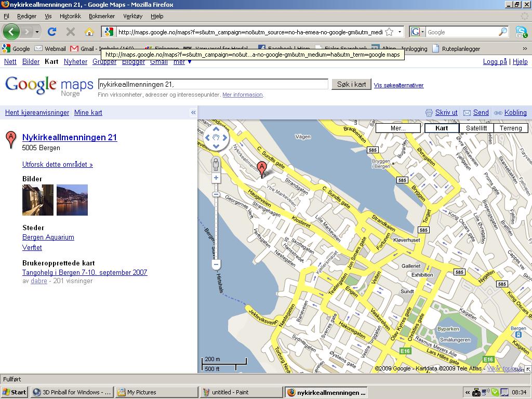Pan the map left using navigation arrow
The height and width of the screenshot is (399, 532).
[208, 138]
